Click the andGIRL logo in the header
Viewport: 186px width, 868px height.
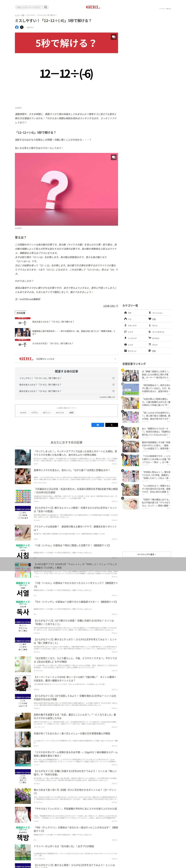[93, 7]
